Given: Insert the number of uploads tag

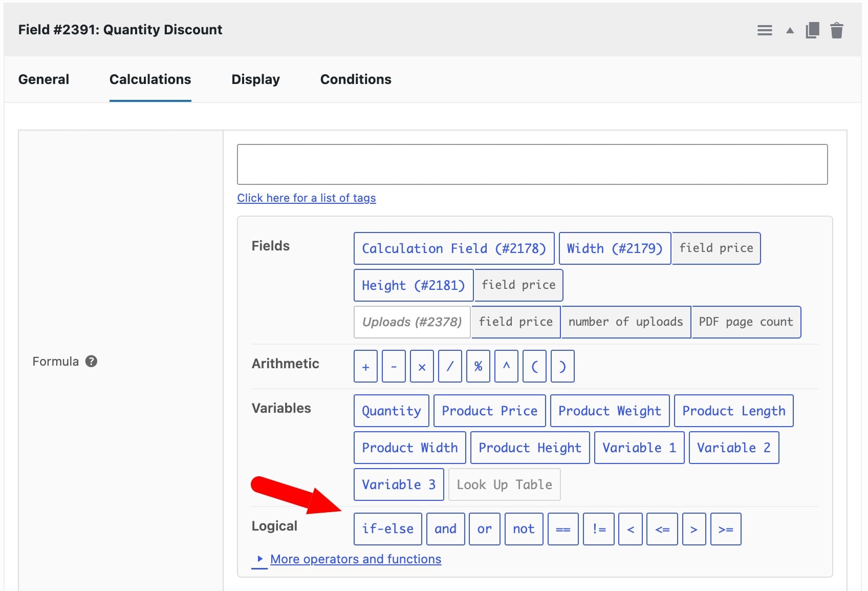Looking at the screenshot, I should click(626, 322).
